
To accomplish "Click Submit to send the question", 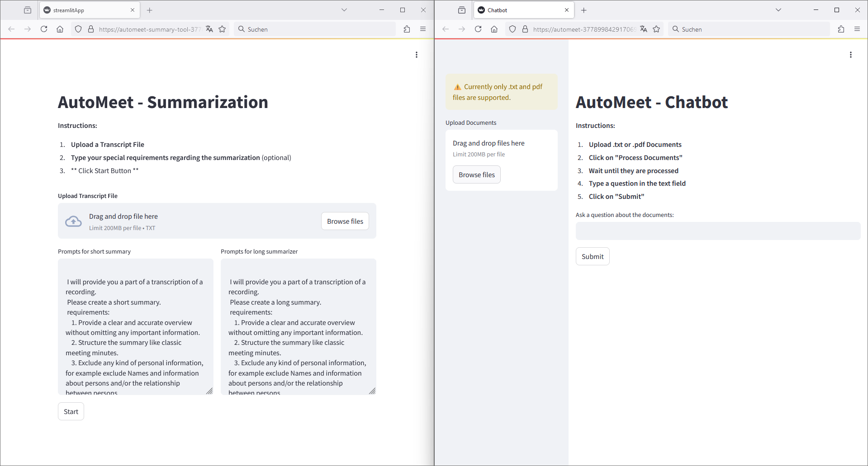I will pos(592,256).
